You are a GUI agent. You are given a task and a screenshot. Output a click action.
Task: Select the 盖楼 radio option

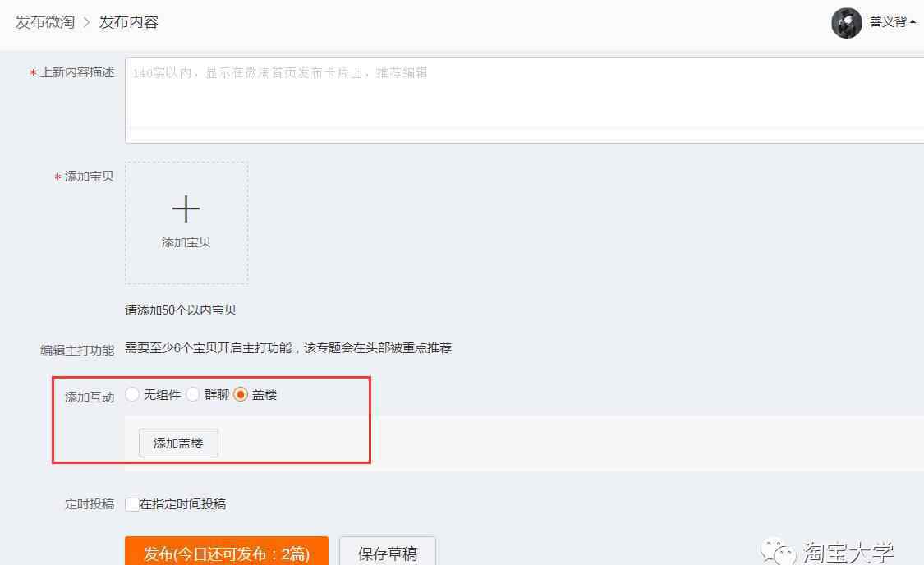pyautogui.click(x=241, y=394)
